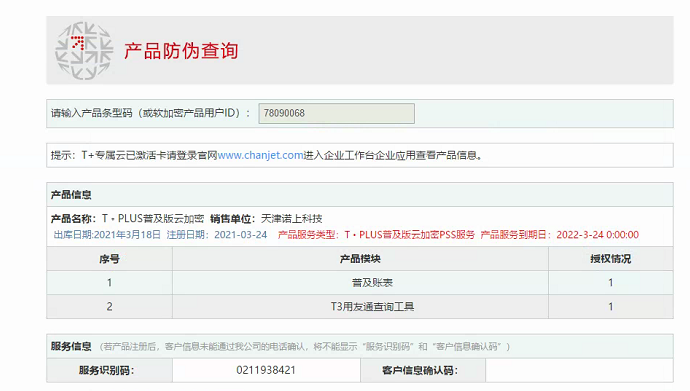The width and height of the screenshot is (690, 391).
Task: Click the service type T·PLUS普及版云加密PSS服务 text
Action: [409, 235]
